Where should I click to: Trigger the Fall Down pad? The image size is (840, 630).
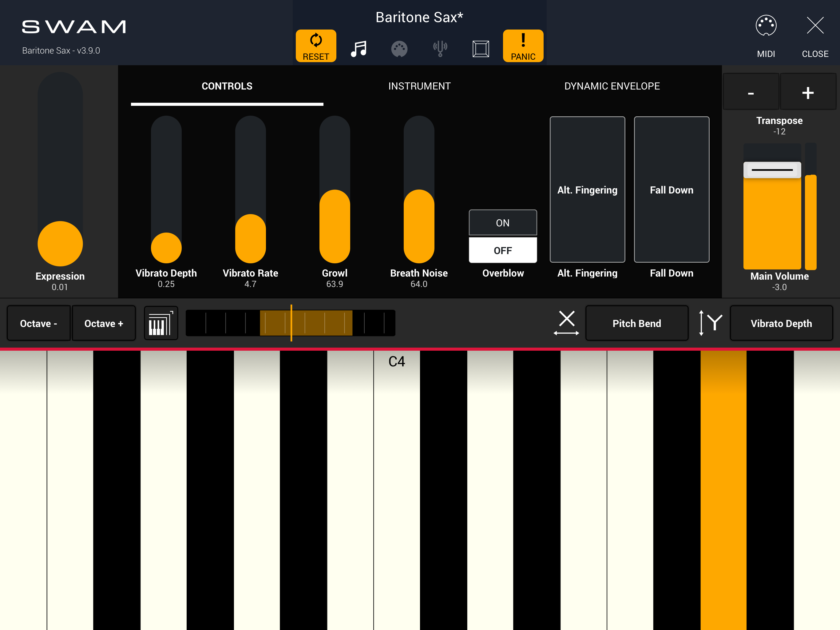pyautogui.click(x=672, y=189)
